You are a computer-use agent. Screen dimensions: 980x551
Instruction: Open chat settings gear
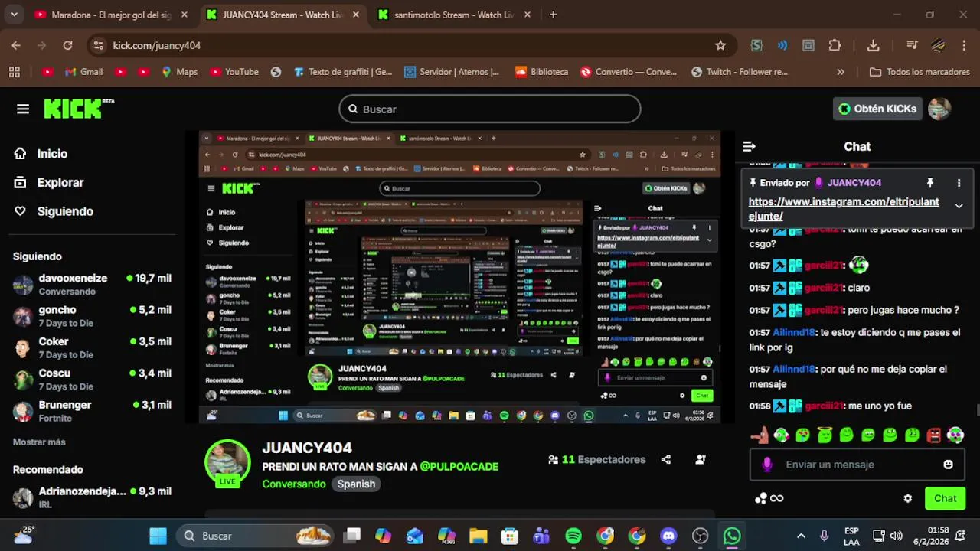(908, 498)
